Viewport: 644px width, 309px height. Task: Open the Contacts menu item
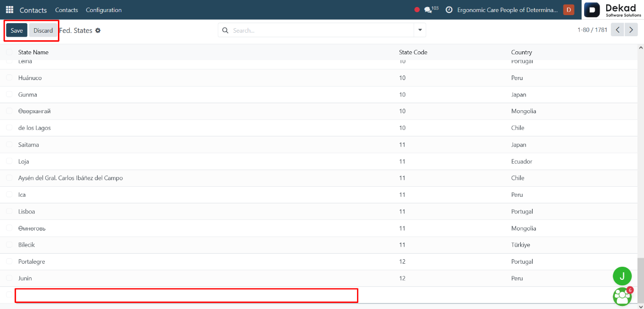(x=66, y=10)
